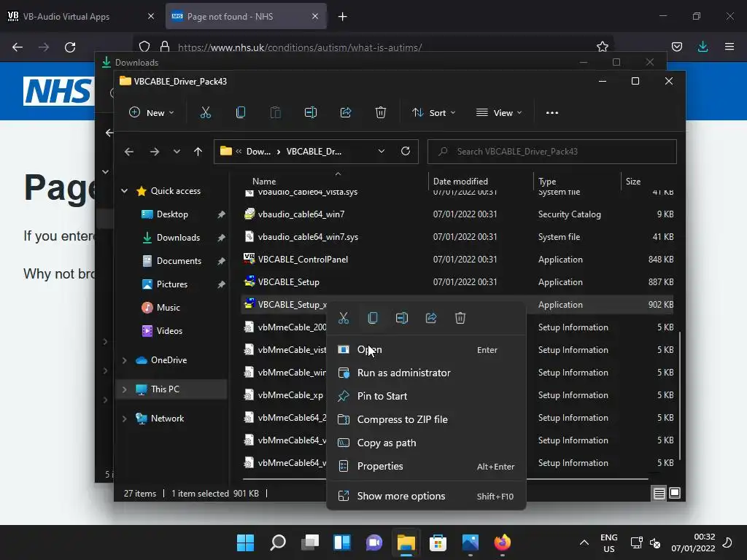Open a new Firefox tab
This screenshot has height=560, width=747.
click(x=343, y=17)
